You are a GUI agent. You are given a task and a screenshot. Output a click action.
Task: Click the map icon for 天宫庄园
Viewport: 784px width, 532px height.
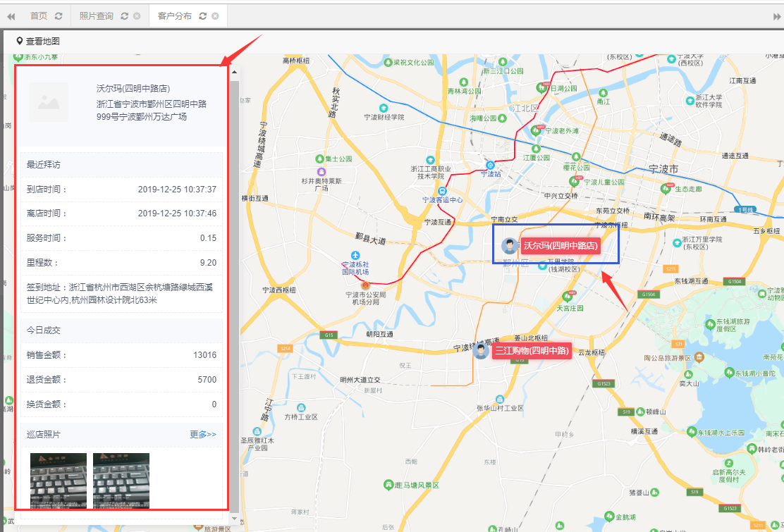(x=567, y=297)
